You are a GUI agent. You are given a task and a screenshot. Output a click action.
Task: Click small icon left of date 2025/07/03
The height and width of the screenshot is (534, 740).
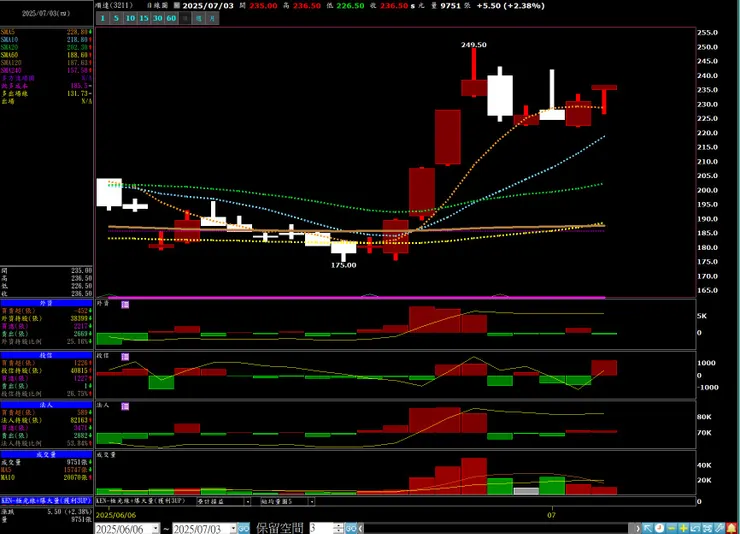177,6
